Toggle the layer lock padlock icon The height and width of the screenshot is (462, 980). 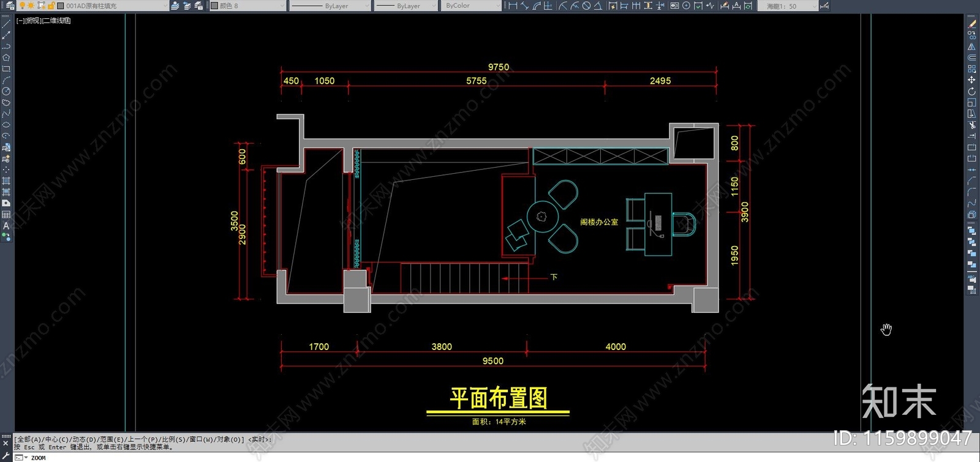coord(51,6)
